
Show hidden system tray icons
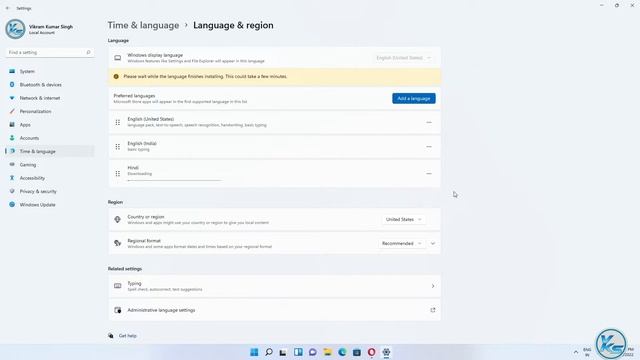[x=576, y=352]
